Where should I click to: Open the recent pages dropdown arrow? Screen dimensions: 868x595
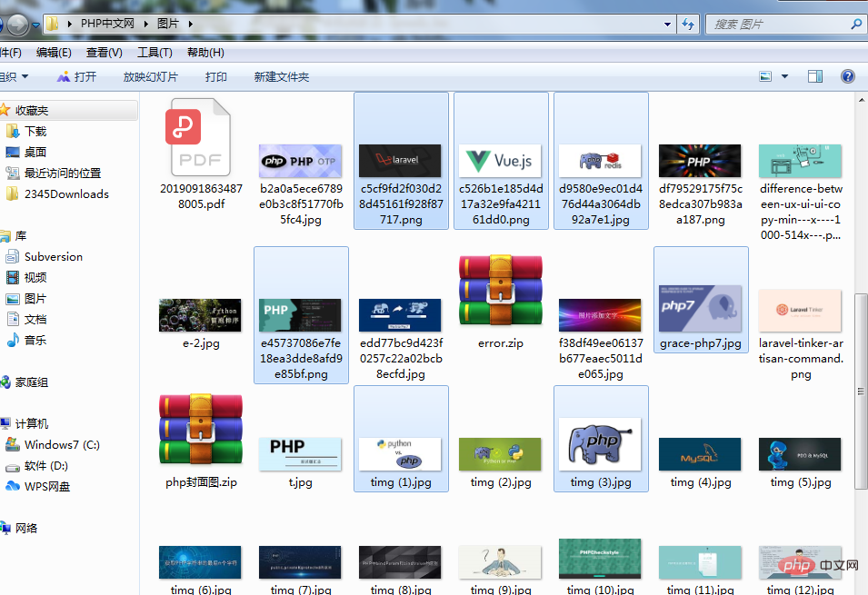pyautogui.click(x=36, y=25)
